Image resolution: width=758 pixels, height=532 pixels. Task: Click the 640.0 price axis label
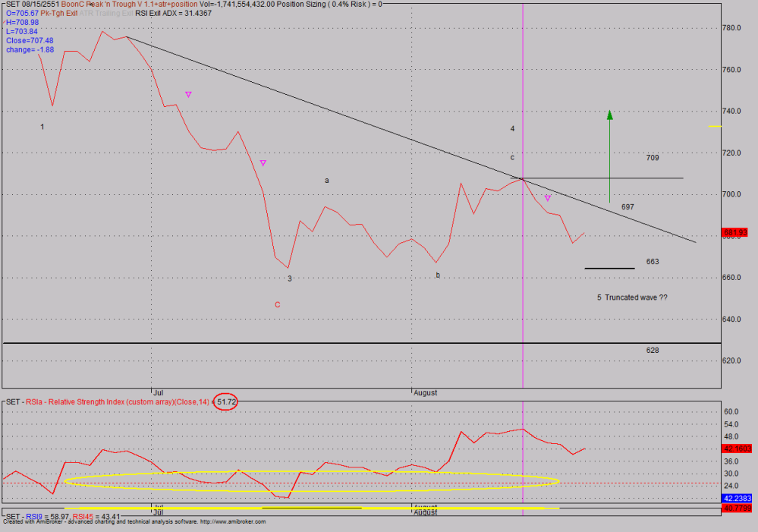click(x=731, y=320)
